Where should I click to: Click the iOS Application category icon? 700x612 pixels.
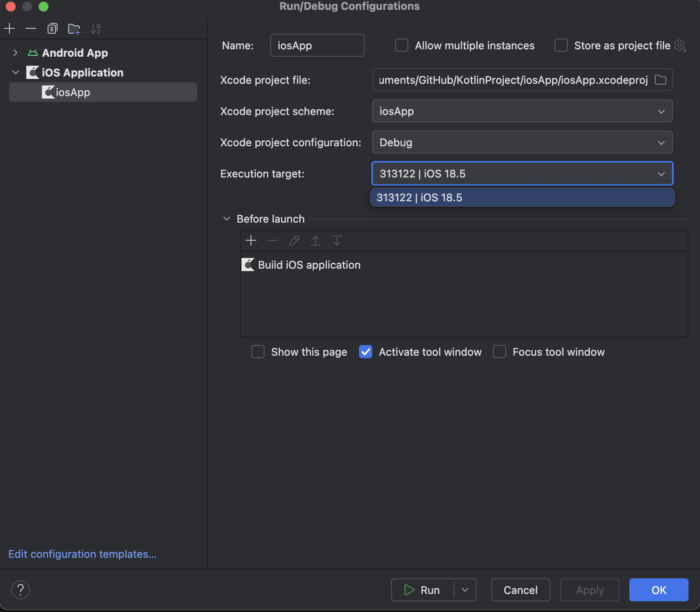pos(32,72)
